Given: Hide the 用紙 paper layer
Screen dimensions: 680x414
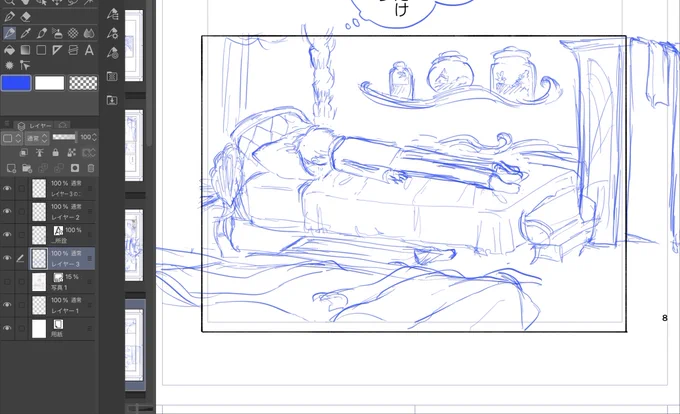Looking at the screenshot, I should pos(7,329).
